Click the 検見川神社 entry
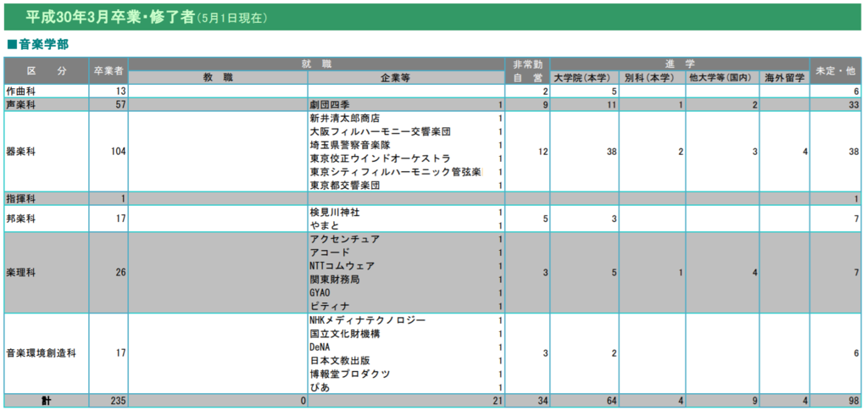 335,212
